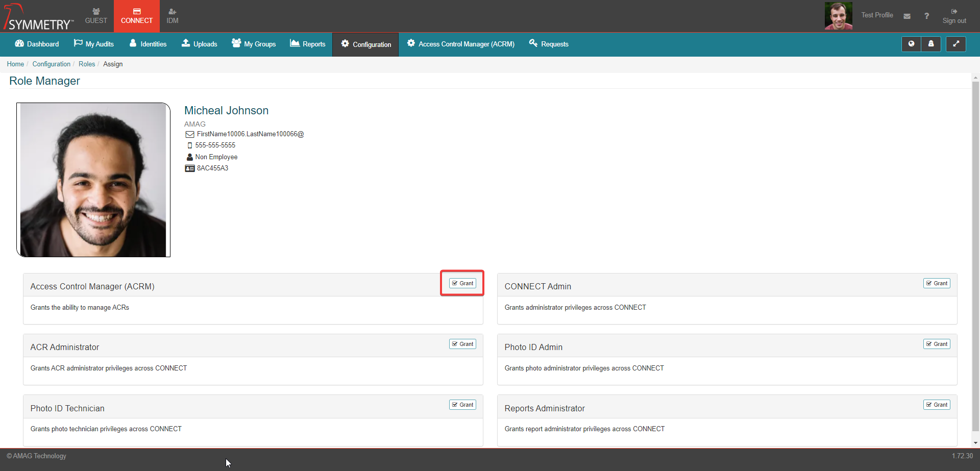Grant the Access Control Manager (ACRM) role
This screenshot has width=980, height=471.
pos(462,283)
